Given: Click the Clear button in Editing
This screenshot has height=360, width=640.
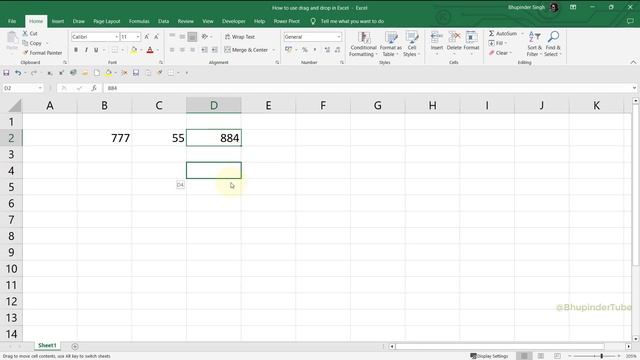Looking at the screenshot, I should [498, 53].
